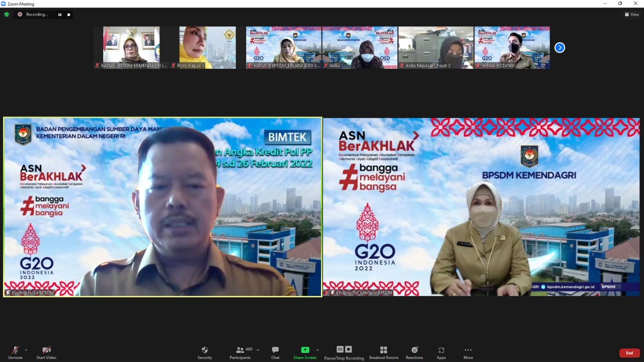
Task: Open Breakout Rooms
Action: [384, 352]
